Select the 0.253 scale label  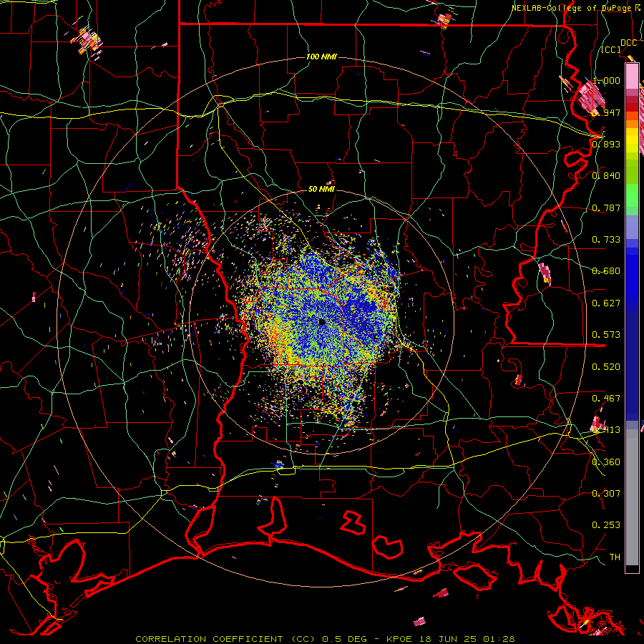coord(606,525)
